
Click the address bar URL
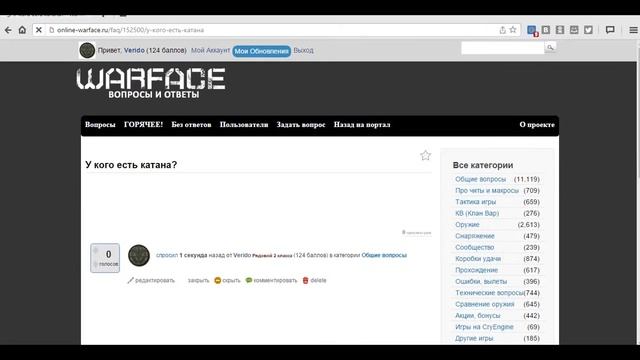pyautogui.click(x=131, y=30)
